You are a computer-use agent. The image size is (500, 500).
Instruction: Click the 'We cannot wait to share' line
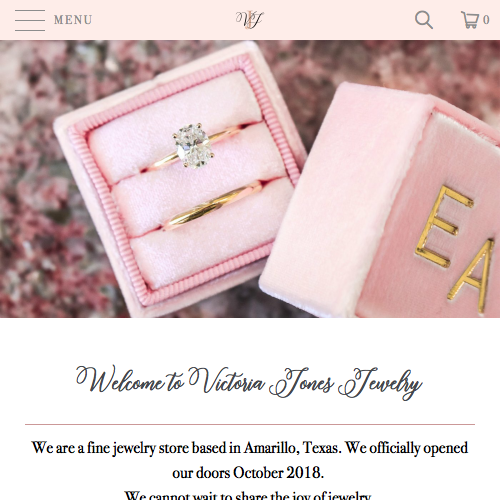click(x=248, y=495)
